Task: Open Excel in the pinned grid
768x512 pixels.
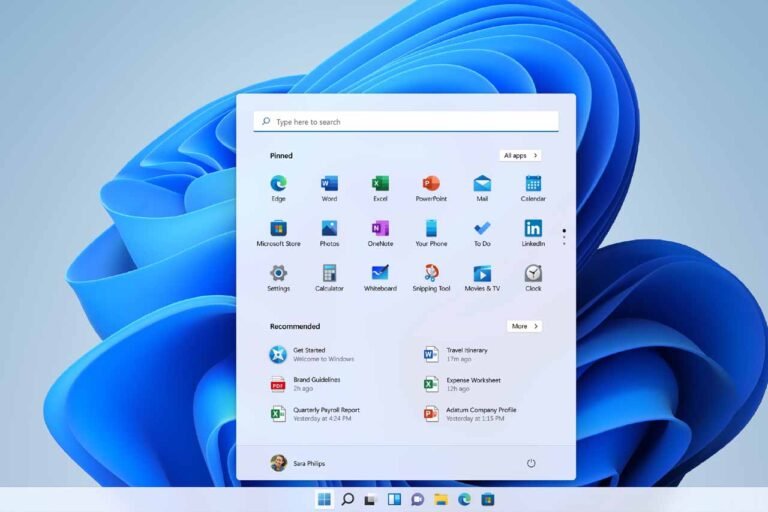Action: point(380,188)
